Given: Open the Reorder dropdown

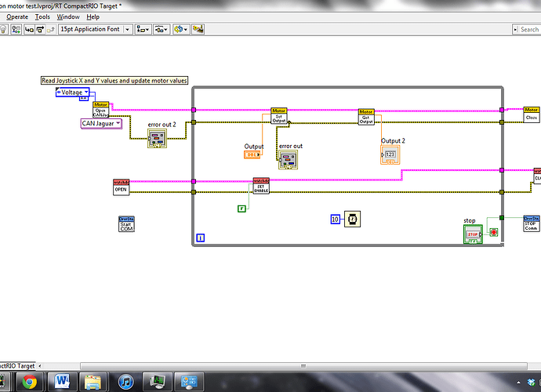Looking at the screenshot, I should click(x=181, y=30).
